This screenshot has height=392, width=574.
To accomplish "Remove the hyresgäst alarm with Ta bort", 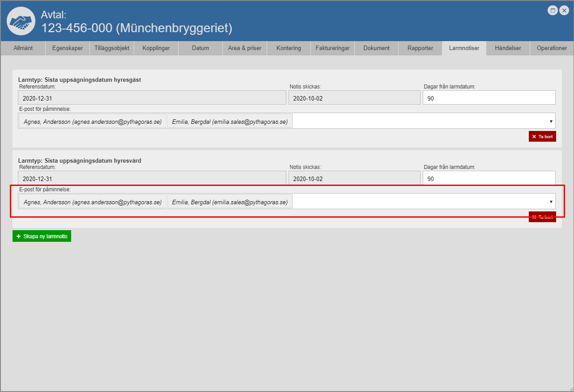I will coord(542,136).
